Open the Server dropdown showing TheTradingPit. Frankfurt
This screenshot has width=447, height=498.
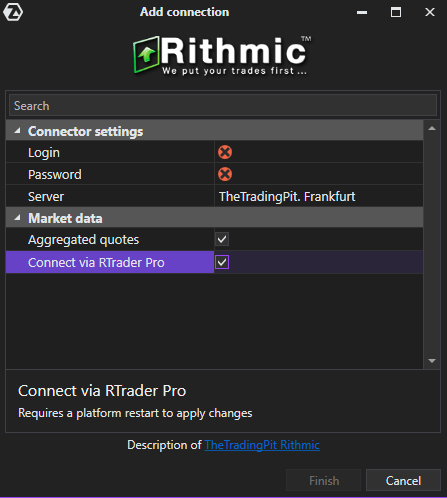[319, 196]
